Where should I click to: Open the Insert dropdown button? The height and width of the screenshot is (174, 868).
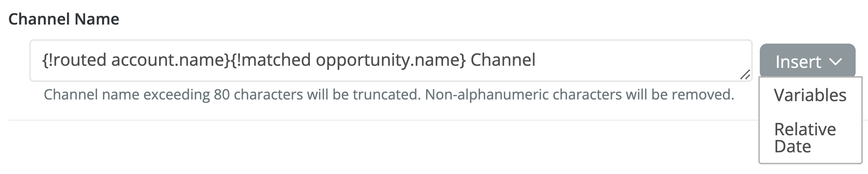point(807,61)
